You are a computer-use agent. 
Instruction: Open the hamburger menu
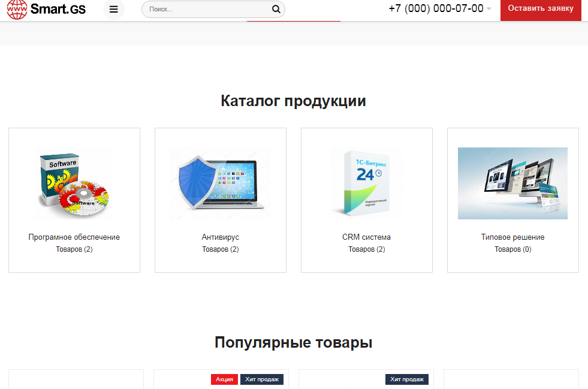tap(114, 9)
